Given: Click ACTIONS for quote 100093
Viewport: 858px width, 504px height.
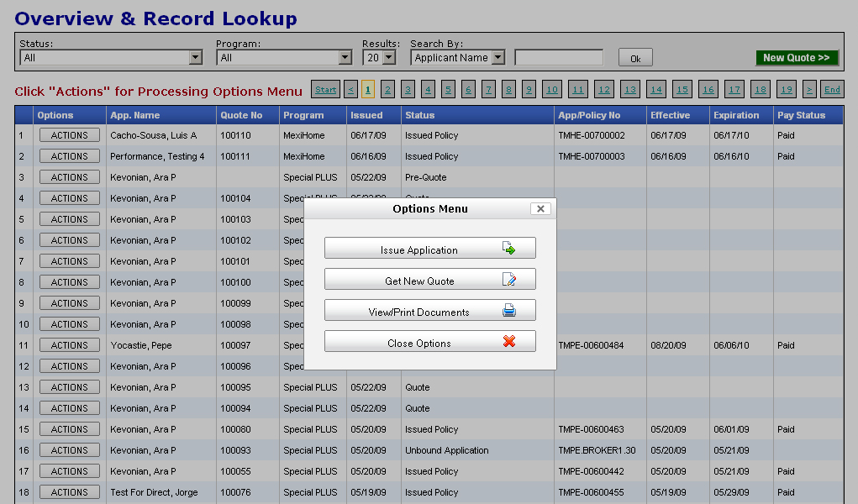Looking at the screenshot, I should 70,450.
